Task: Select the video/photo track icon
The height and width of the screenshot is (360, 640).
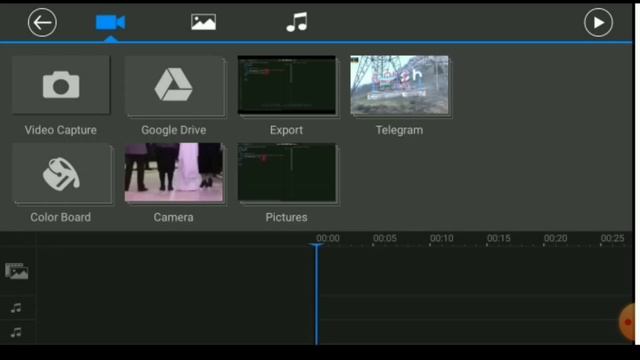Action: (17, 271)
